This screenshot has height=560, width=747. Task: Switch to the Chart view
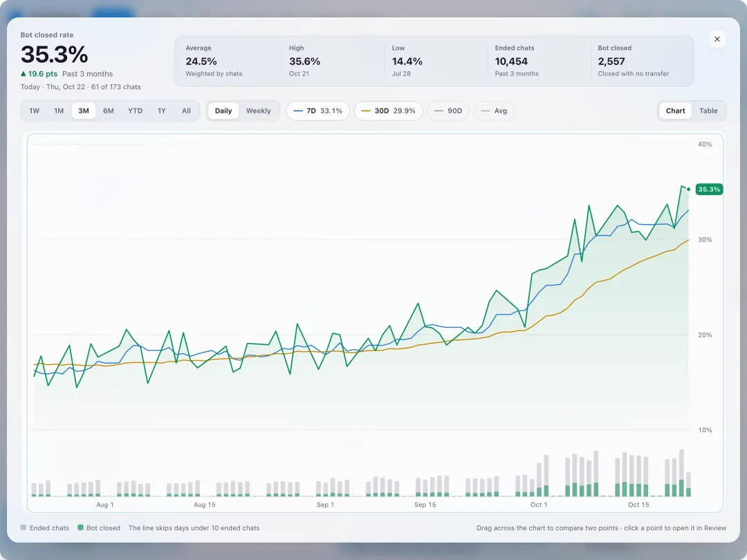pos(675,111)
